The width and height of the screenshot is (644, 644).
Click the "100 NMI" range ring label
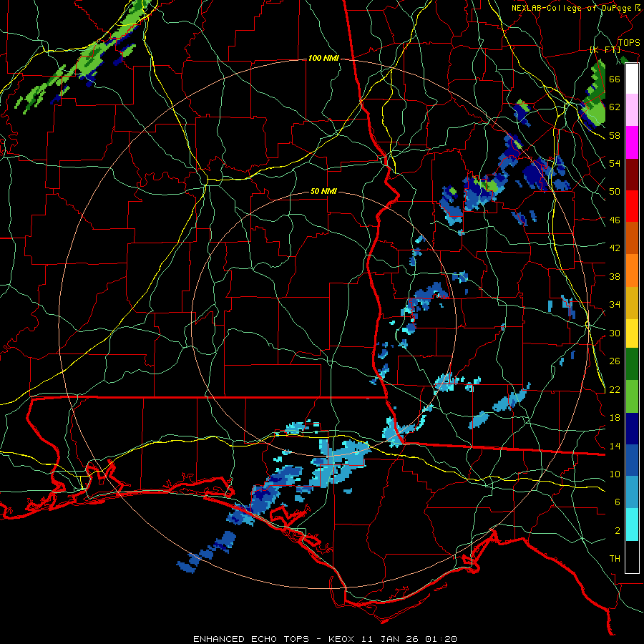[323, 59]
